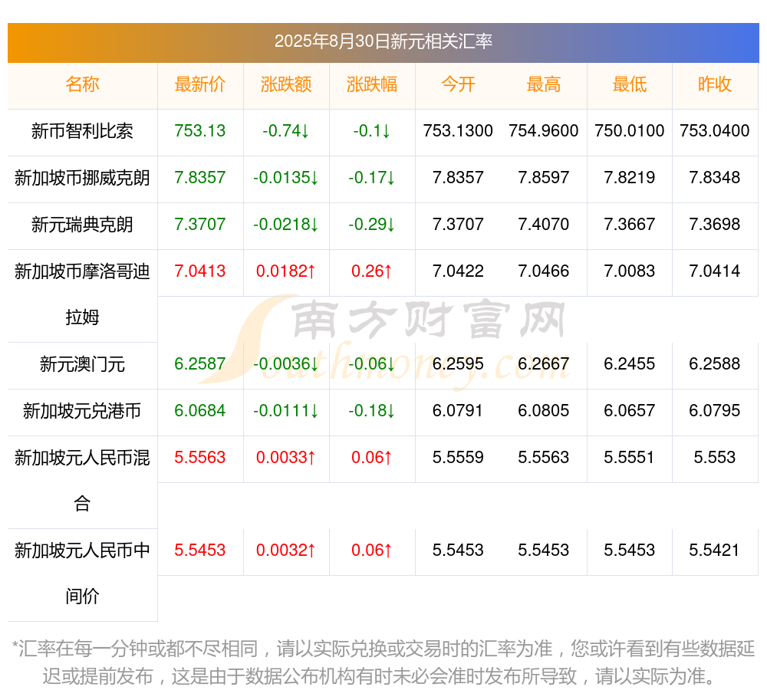The width and height of the screenshot is (767, 700).
Task: Select the 新加坡币挪威克朗 row name
Action: pyautogui.click(x=82, y=178)
